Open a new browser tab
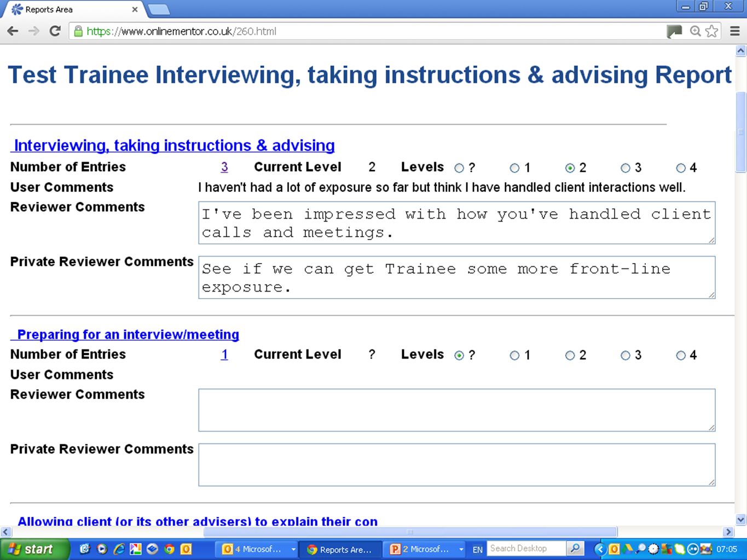This screenshot has height=560, width=747. (159, 9)
